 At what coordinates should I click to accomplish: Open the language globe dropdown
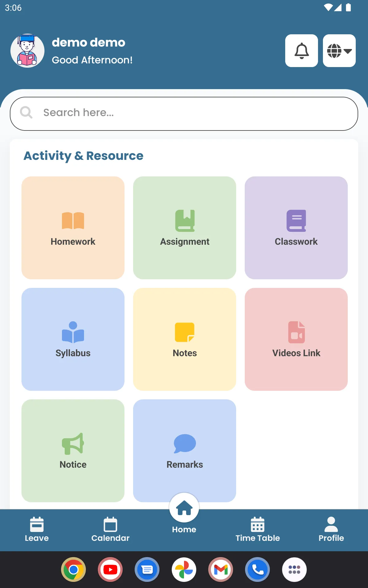[x=339, y=51]
